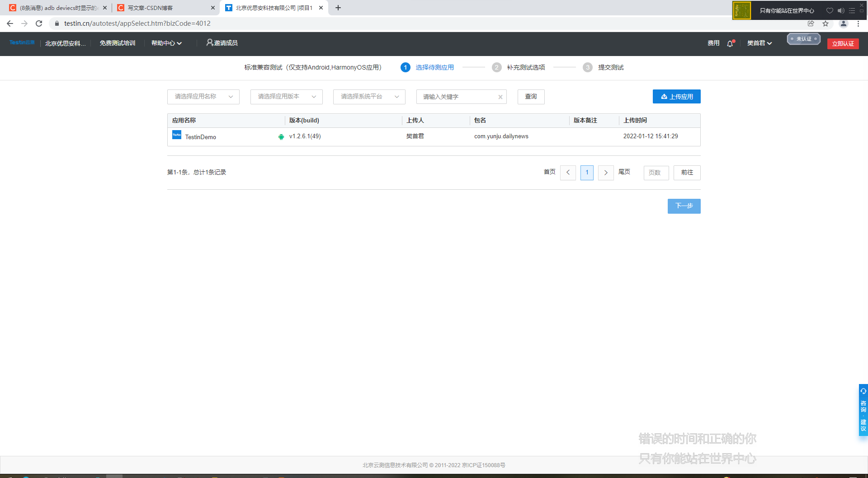The height and width of the screenshot is (478, 868).
Task: Click the 京ICP证150088号 footer text
Action: (x=484, y=465)
